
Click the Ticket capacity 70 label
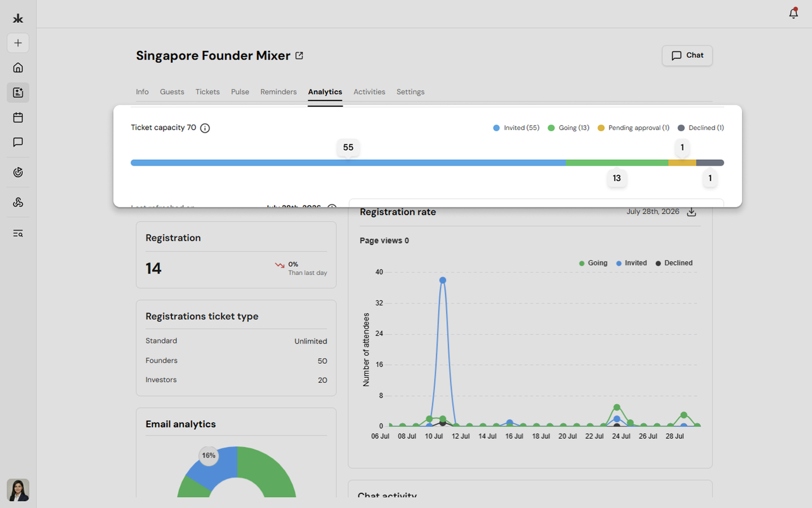tap(163, 128)
